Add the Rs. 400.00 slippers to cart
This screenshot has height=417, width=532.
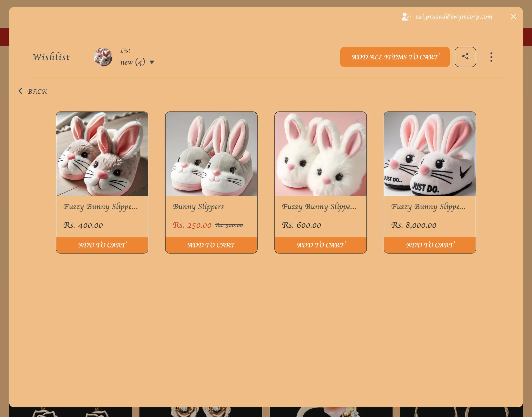point(102,245)
